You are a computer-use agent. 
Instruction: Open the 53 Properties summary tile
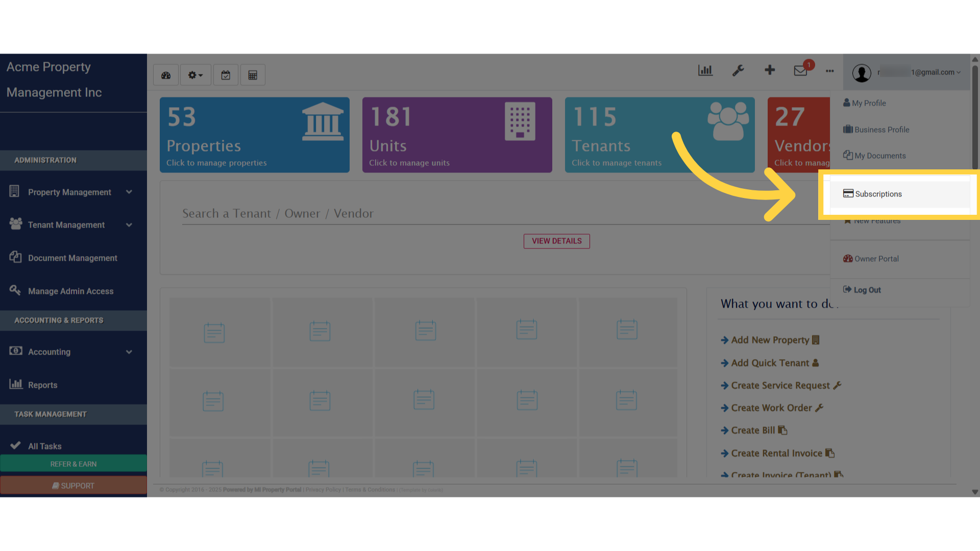tap(254, 135)
